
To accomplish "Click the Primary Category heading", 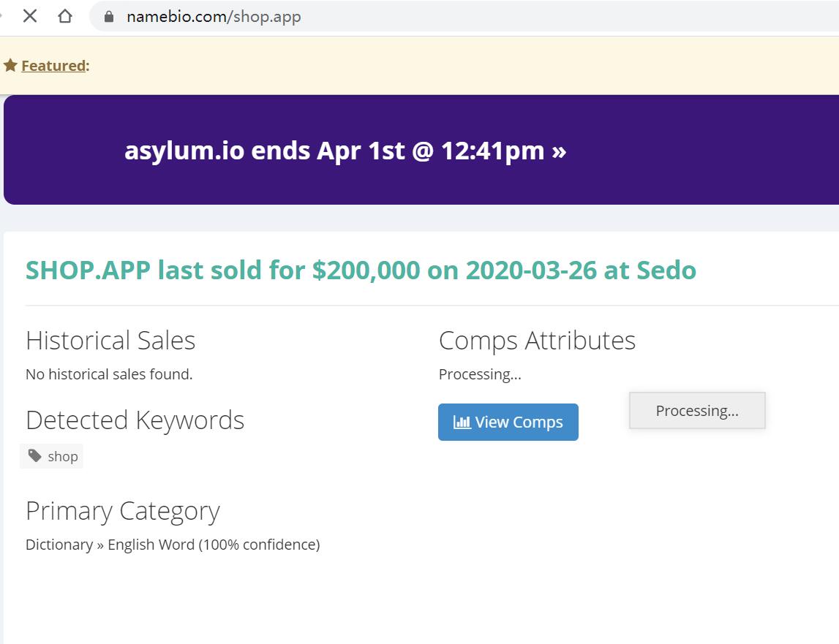I will point(122,511).
